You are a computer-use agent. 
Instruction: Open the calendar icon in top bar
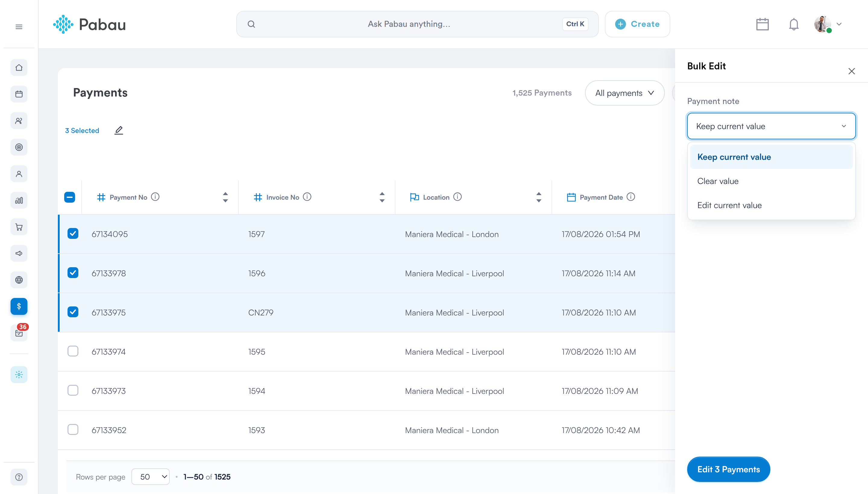pyautogui.click(x=762, y=24)
